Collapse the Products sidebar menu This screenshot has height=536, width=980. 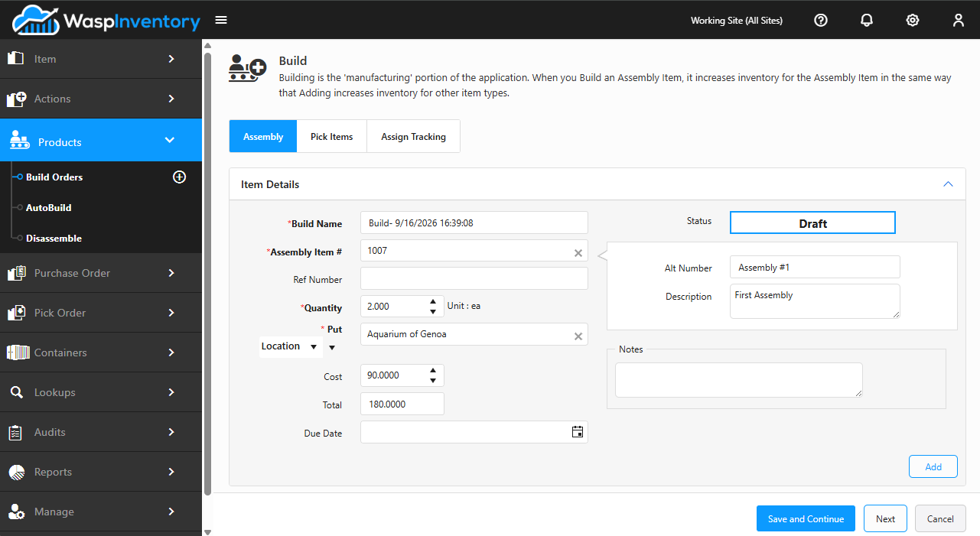(170, 141)
